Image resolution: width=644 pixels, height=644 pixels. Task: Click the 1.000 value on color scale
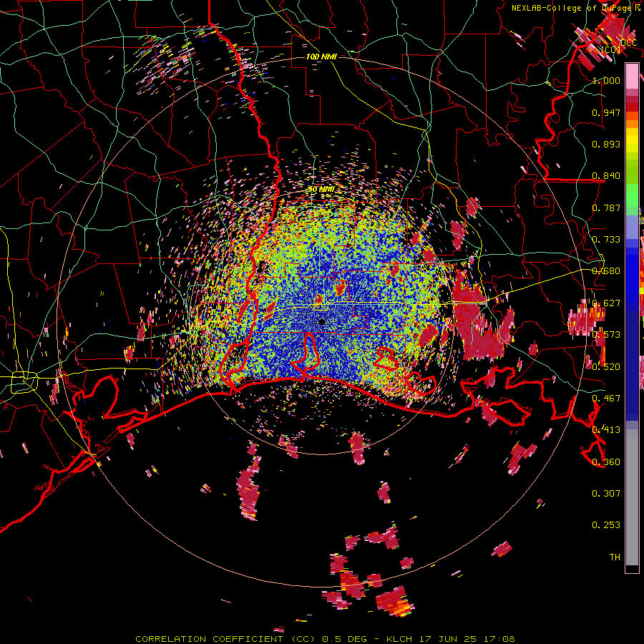(606, 80)
